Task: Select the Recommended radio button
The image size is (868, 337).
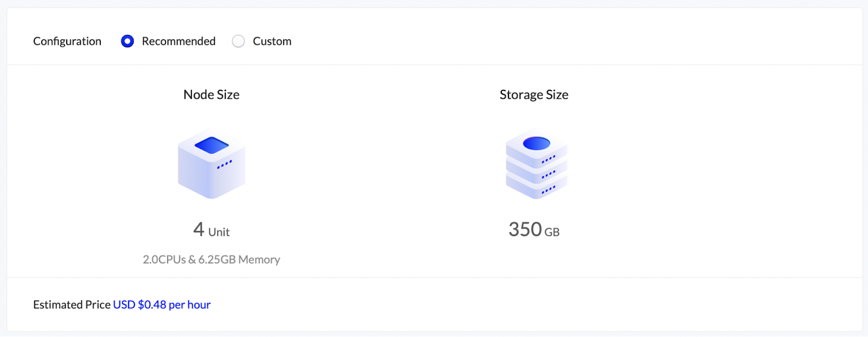Action: coord(127,41)
